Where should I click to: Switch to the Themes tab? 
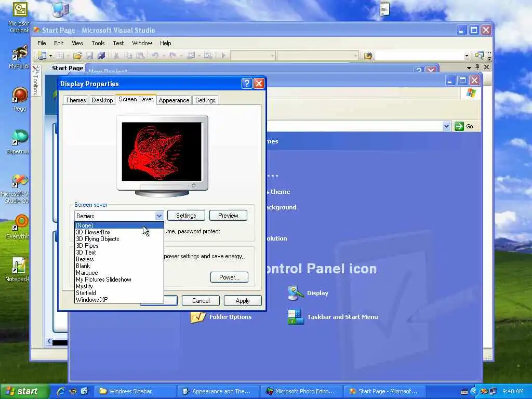[76, 100]
